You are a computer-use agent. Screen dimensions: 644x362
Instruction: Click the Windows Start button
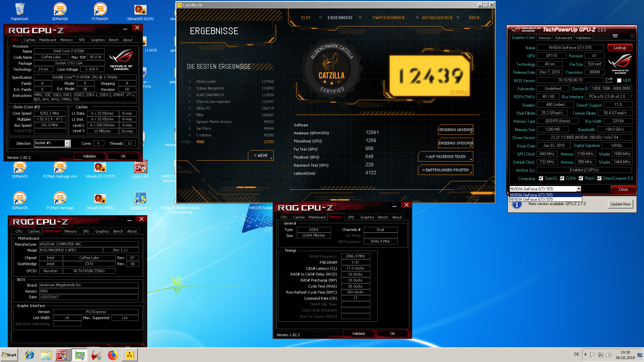[9, 355]
